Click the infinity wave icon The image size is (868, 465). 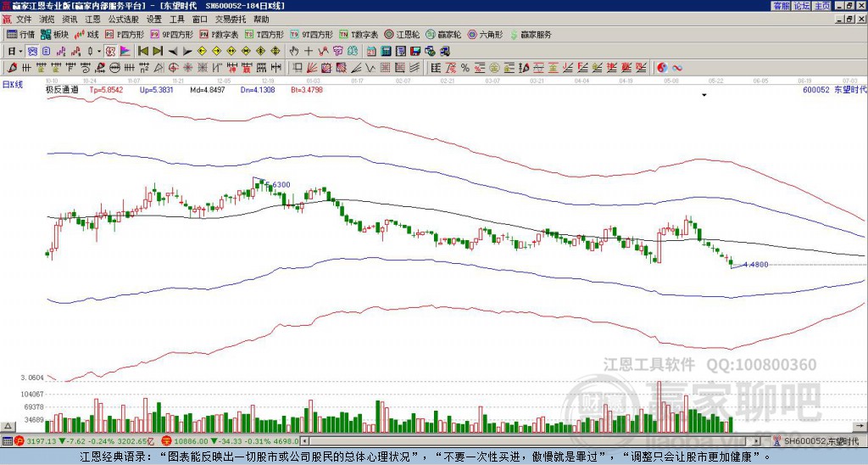676,68
